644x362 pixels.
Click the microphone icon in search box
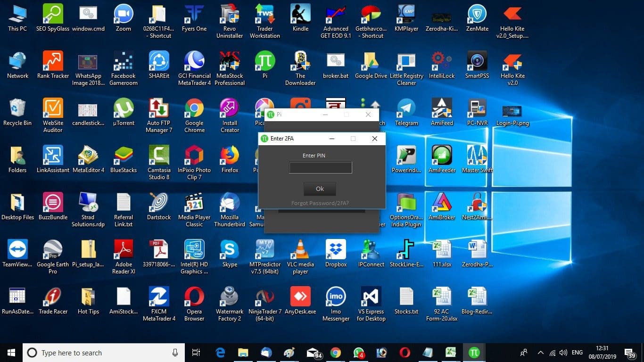click(x=175, y=353)
